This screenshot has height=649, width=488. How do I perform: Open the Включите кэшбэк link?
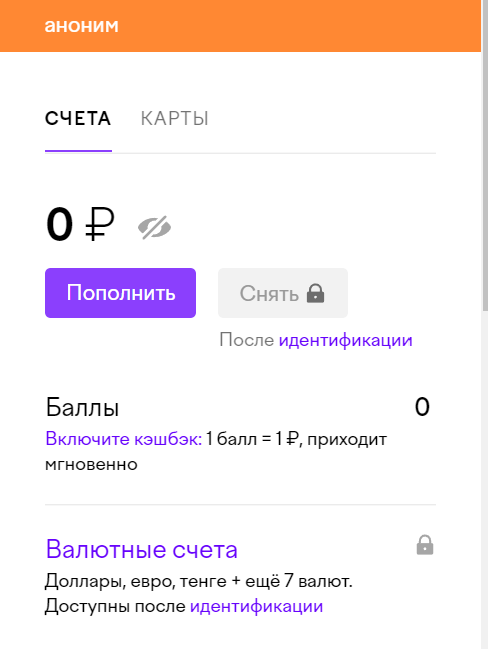[123, 439]
